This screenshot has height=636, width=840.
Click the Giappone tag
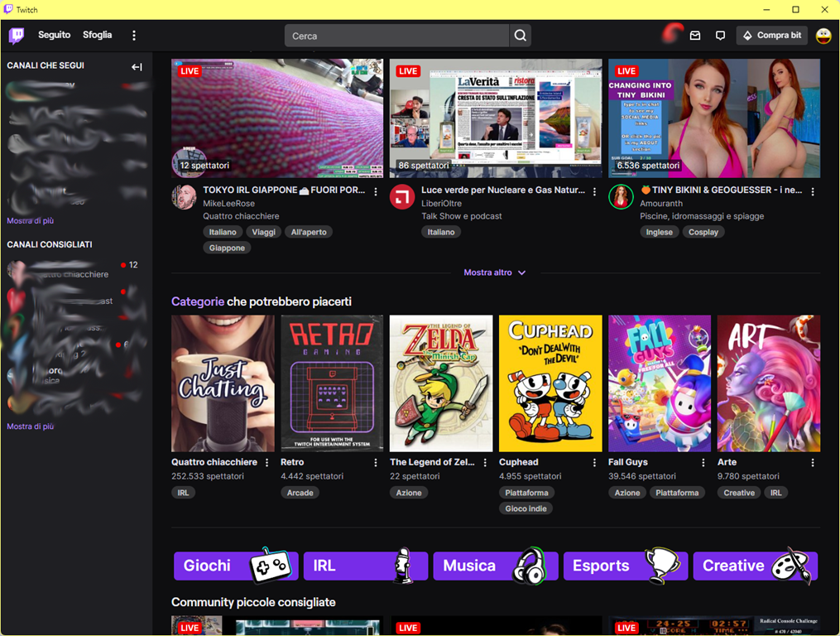[227, 248]
